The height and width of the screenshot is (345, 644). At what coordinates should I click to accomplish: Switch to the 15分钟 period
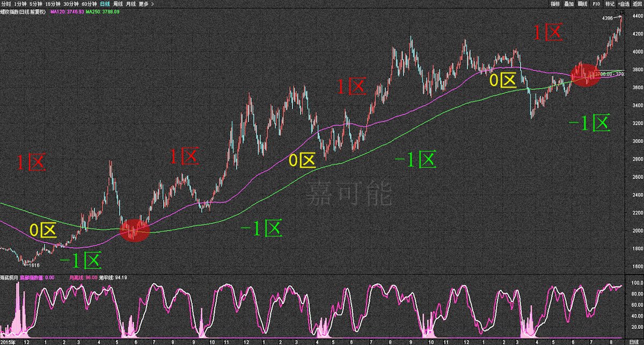click(53, 3)
